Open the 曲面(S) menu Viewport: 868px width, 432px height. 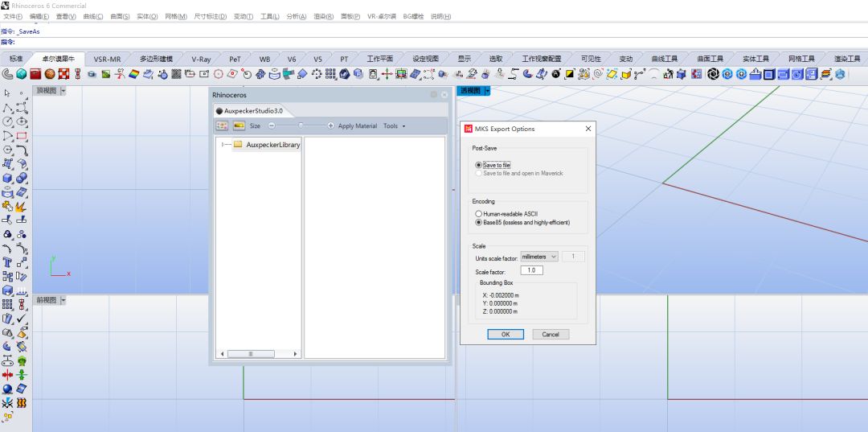tap(120, 17)
